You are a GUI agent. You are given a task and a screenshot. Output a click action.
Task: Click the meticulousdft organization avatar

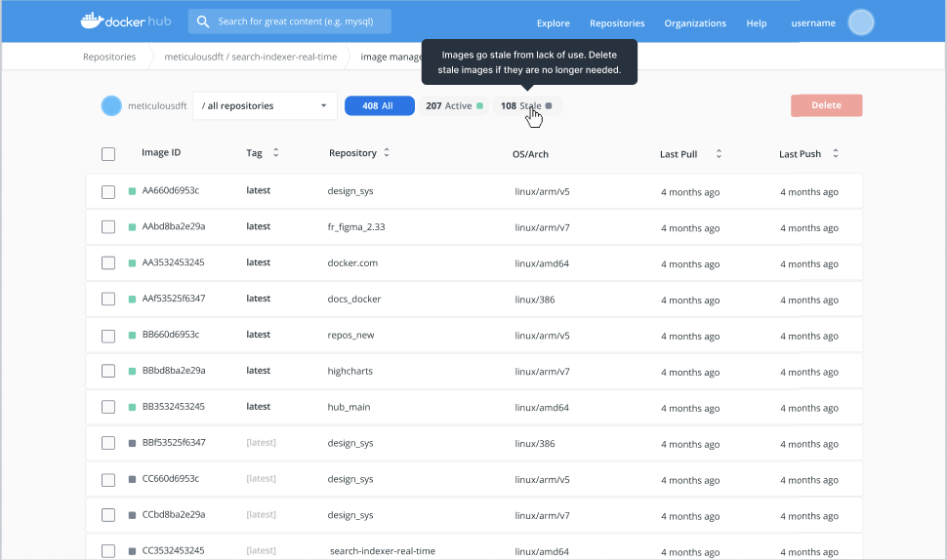click(x=111, y=105)
